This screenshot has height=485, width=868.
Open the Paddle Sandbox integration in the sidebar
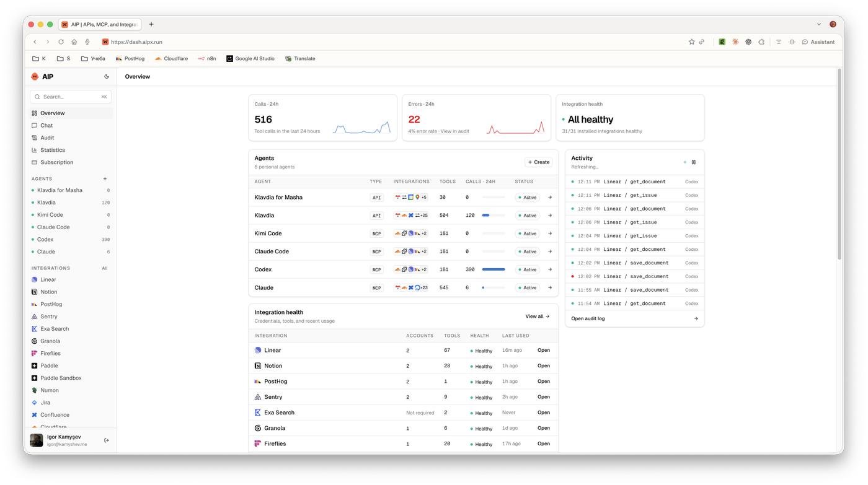[71, 378]
